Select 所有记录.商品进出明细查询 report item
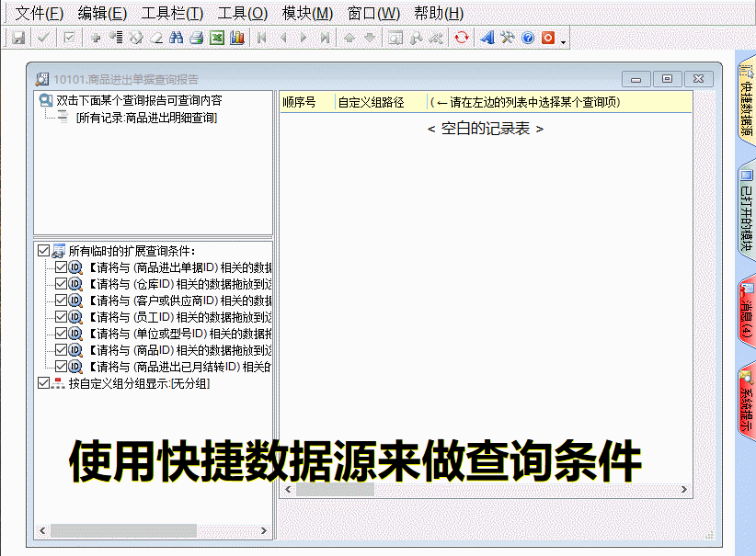 click(x=146, y=118)
